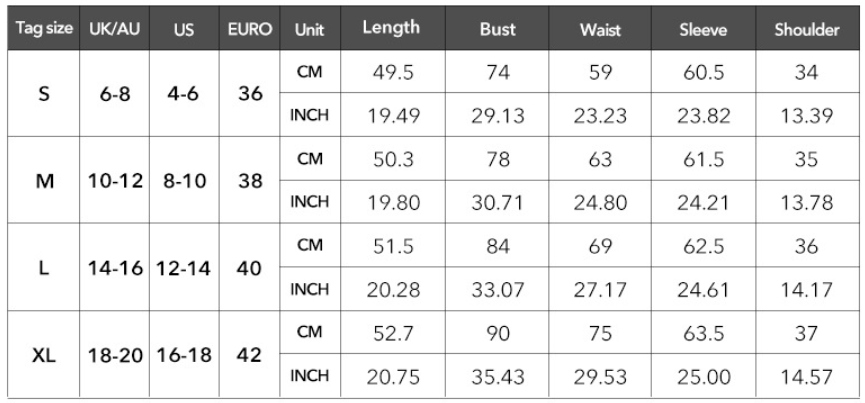This screenshot has height=403, width=865.
Task: Click shoulder value 14.57
Action: (807, 377)
